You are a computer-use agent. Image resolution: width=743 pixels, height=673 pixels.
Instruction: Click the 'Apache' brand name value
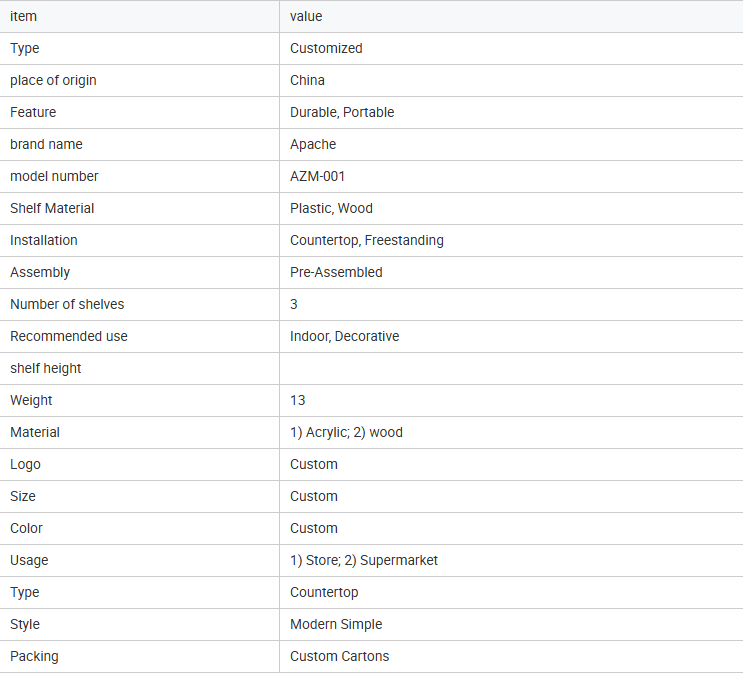coord(313,144)
